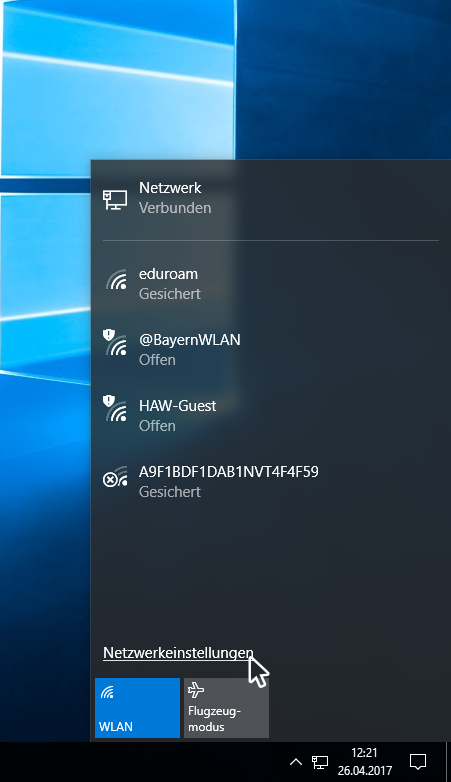Select the eduroam network entry

pos(271,284)
